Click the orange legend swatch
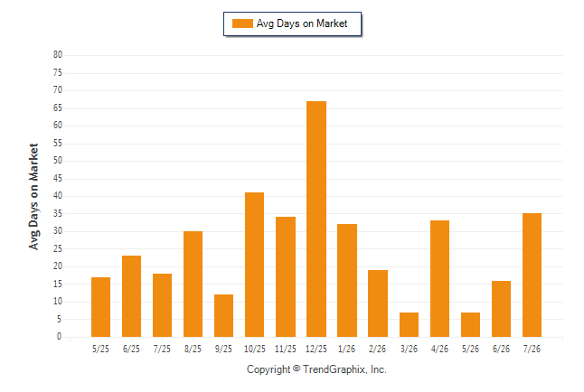This screenshot has height=392, width=584. pos(242,23)
